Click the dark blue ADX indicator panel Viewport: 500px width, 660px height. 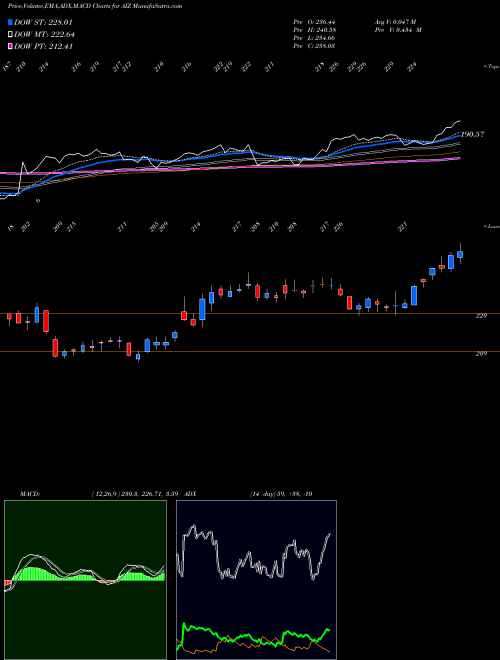256,580
